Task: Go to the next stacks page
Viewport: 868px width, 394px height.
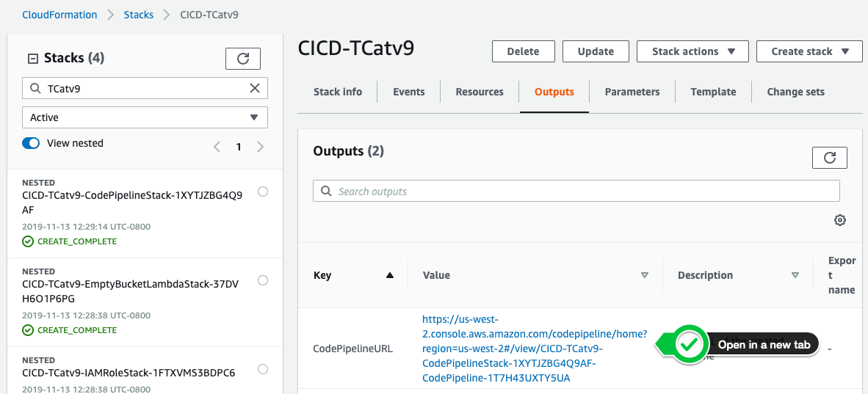Action: [x=260, y=147]
